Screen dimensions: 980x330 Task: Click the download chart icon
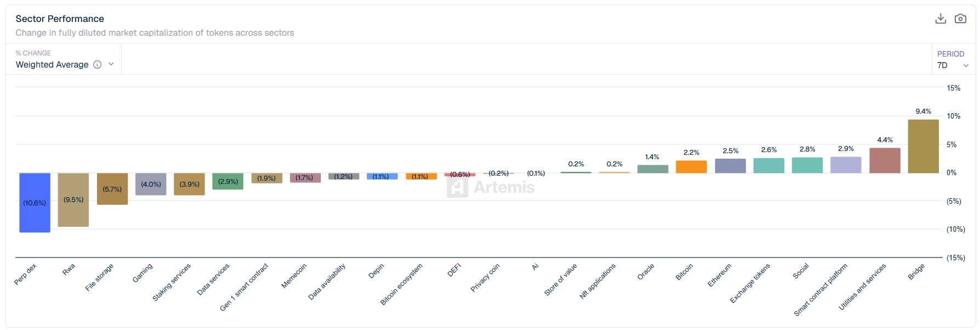coord(941,19)
